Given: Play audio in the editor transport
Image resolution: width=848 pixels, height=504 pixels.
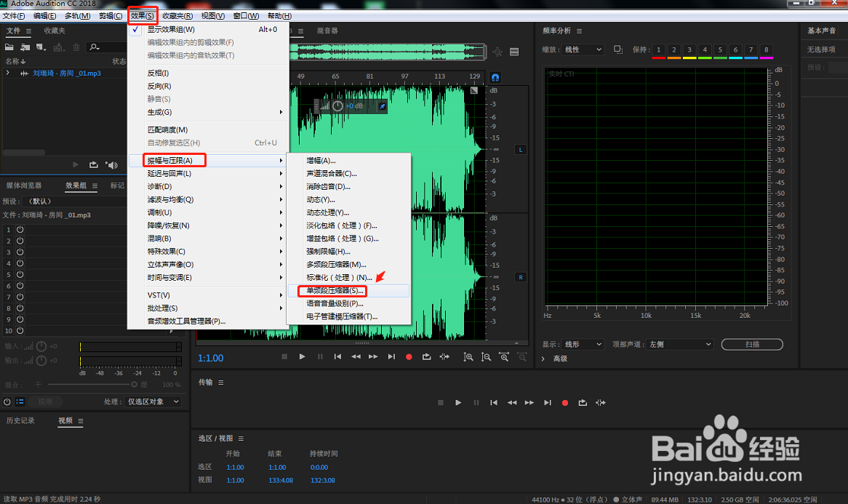Looking at the screenshot, I should point(303,356).
